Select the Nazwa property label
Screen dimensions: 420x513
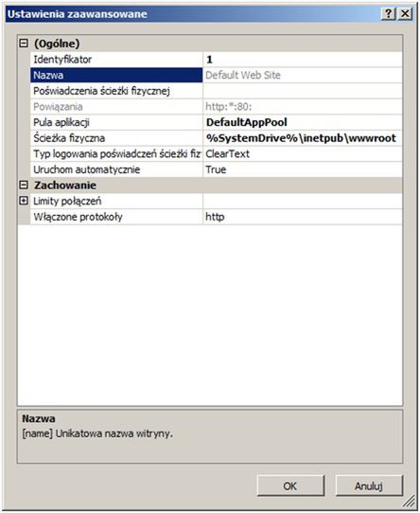tap(116, 76)
